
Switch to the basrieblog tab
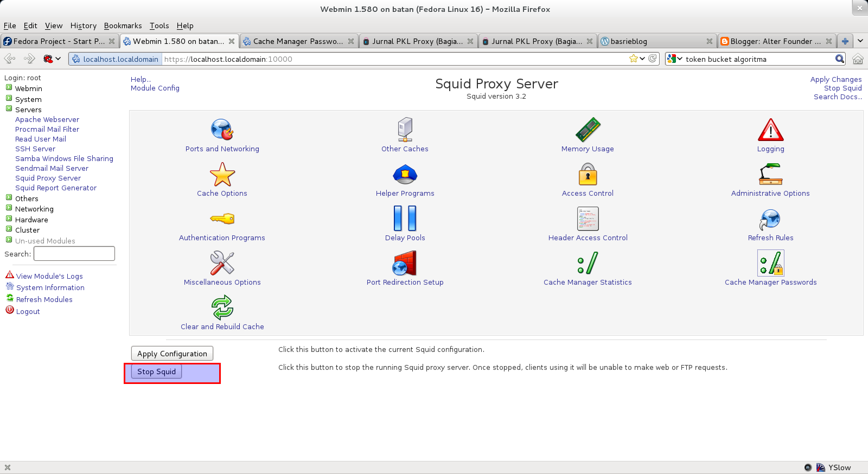point(657,41)
